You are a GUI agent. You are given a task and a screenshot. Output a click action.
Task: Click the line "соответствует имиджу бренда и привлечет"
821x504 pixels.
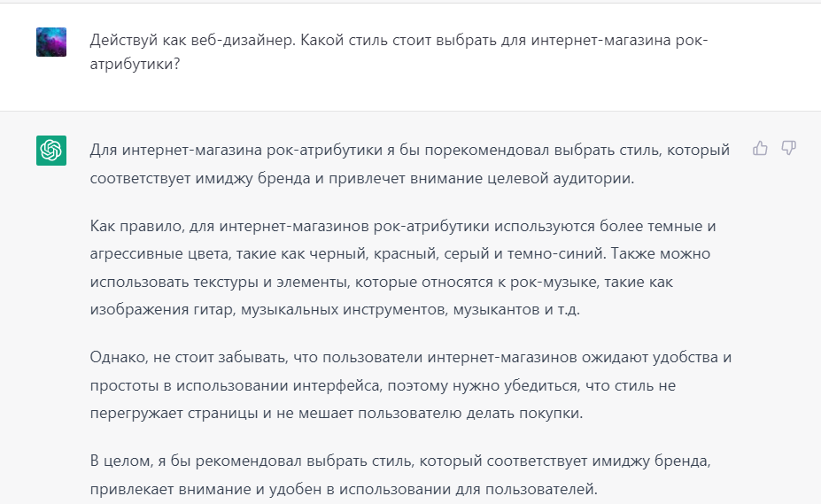click(362, 178)
